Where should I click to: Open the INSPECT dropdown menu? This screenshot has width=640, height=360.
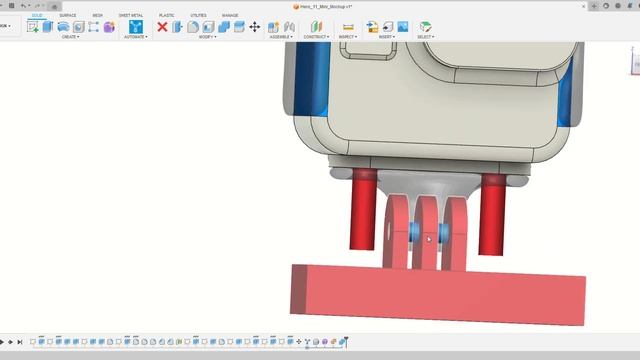tap(348, 37)
